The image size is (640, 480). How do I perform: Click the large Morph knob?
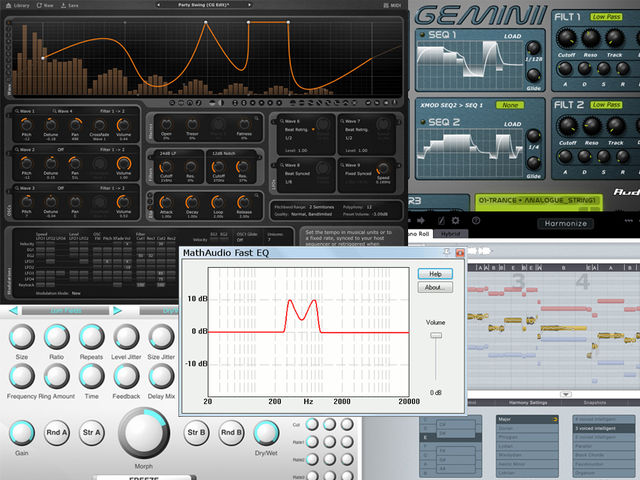144,433
